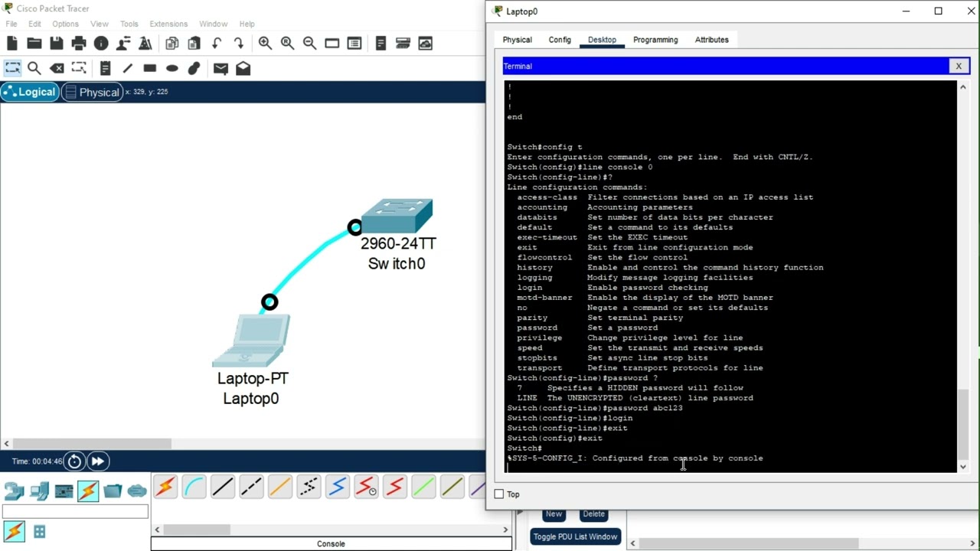Select the Network Devices category icon
980x551 pixels.
point(15,491)
